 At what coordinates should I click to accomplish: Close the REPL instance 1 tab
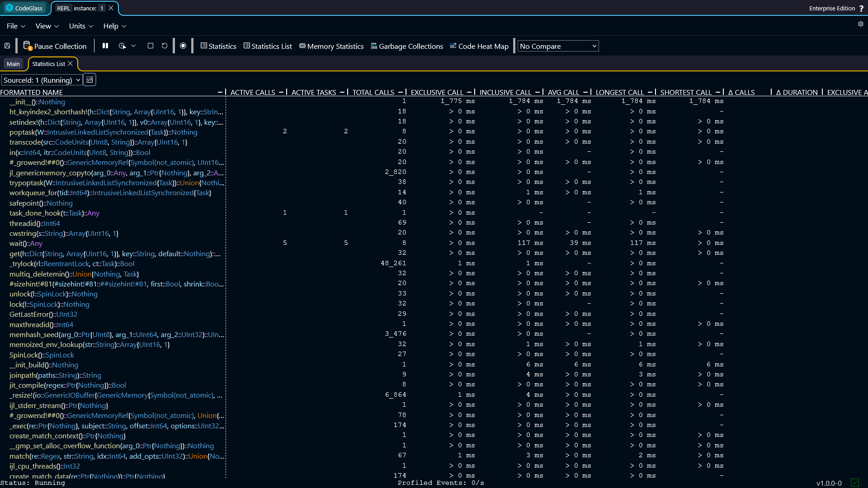(x=111, y=8)
